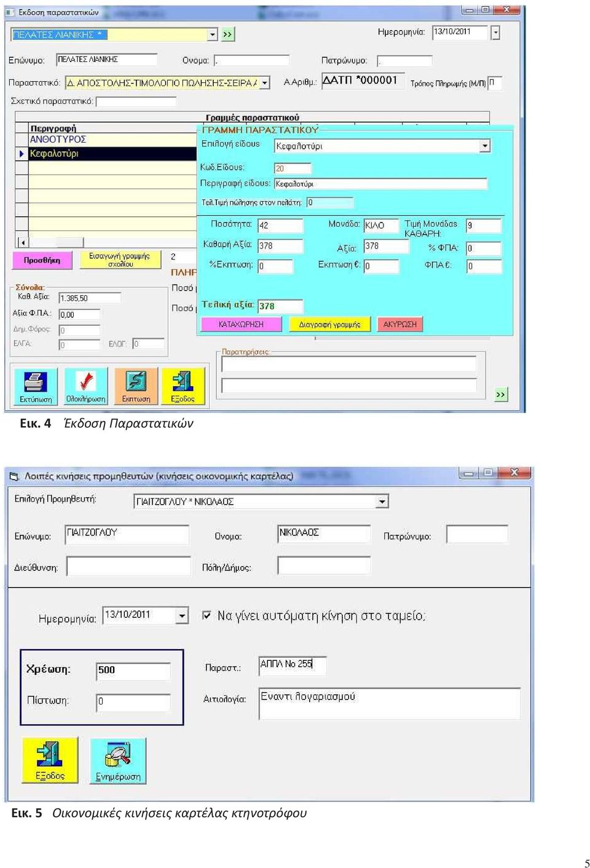The height and width of the screenshot is (868, 590).
Task: Click the Περιγραφή column header
Action: click(112, 128)
